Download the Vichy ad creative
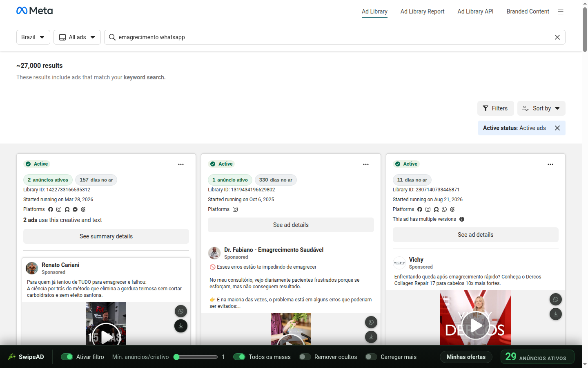This screenshot has height=368, width=588. click(x=556, y=314)
